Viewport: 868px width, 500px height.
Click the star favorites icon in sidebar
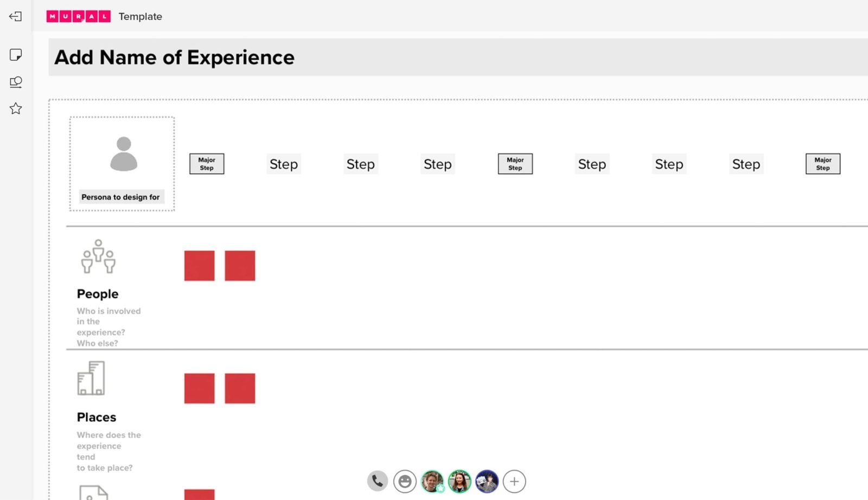pos(16,108)
